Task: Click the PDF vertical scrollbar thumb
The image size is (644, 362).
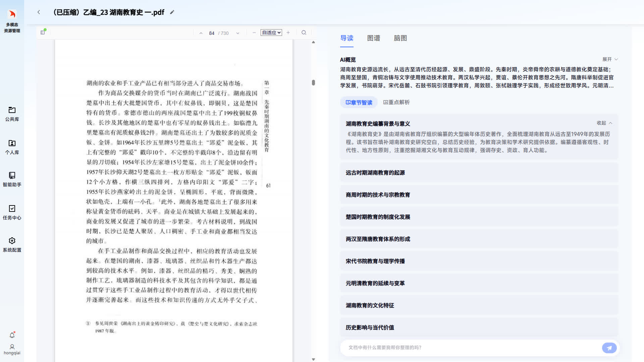Action: point(313,82)
